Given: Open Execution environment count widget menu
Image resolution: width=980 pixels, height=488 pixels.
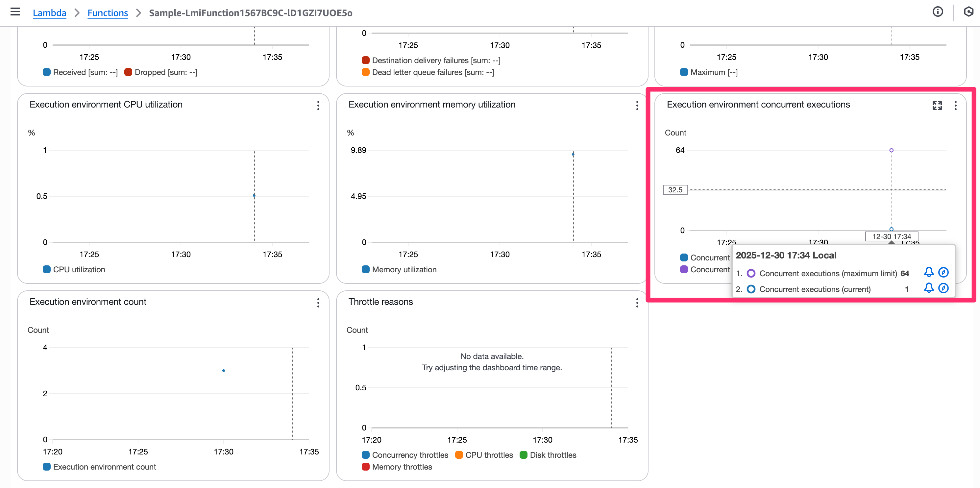Looking at the screenshot, I should point(318,303).
